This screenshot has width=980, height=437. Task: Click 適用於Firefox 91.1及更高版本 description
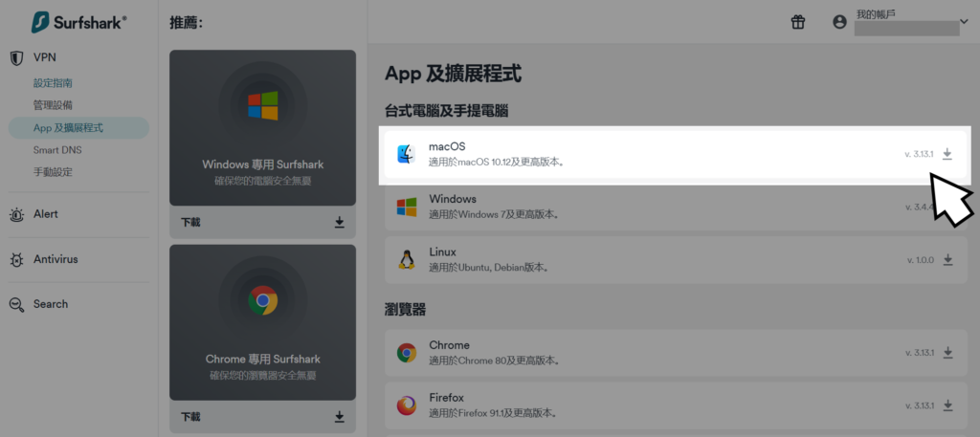tap(493, 413)
